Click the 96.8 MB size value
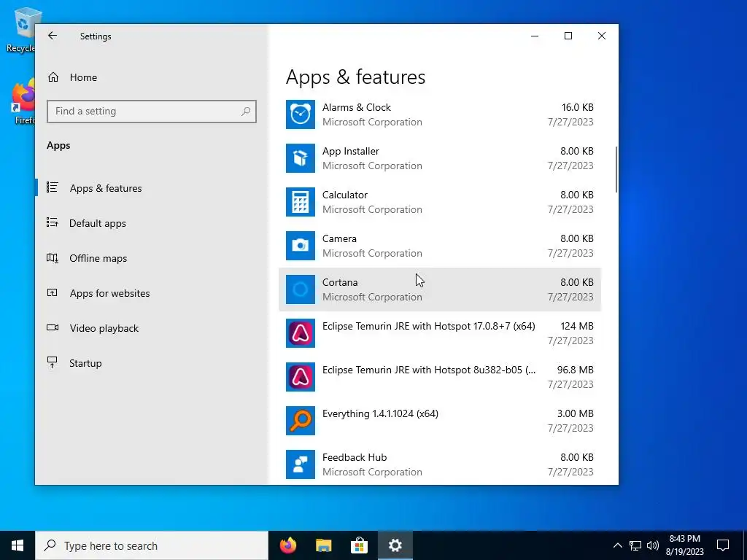This screenshot has width=747, height=560. [x=575, y=370]
